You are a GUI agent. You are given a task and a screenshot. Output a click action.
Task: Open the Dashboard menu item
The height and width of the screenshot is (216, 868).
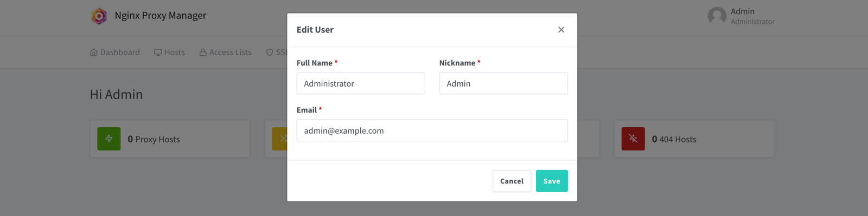(115, 53)
